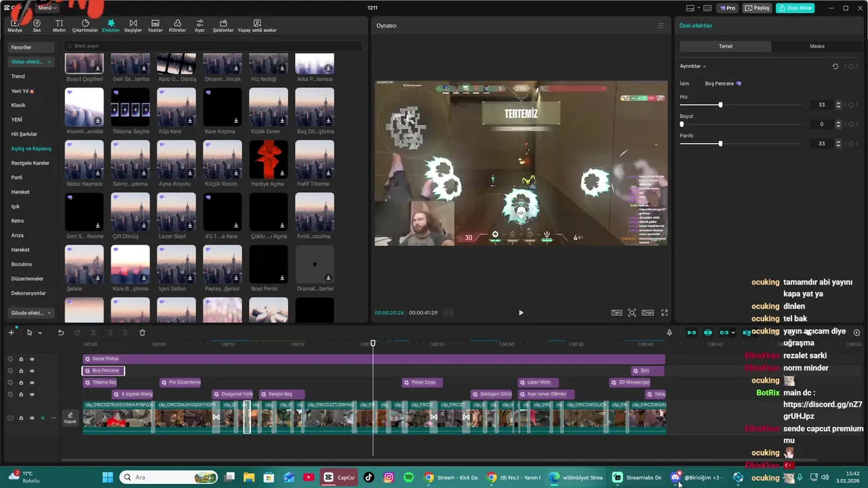Open the Yapay zekâ avatar panel
This screenshot has width=868, height=488.
point(257,26)
